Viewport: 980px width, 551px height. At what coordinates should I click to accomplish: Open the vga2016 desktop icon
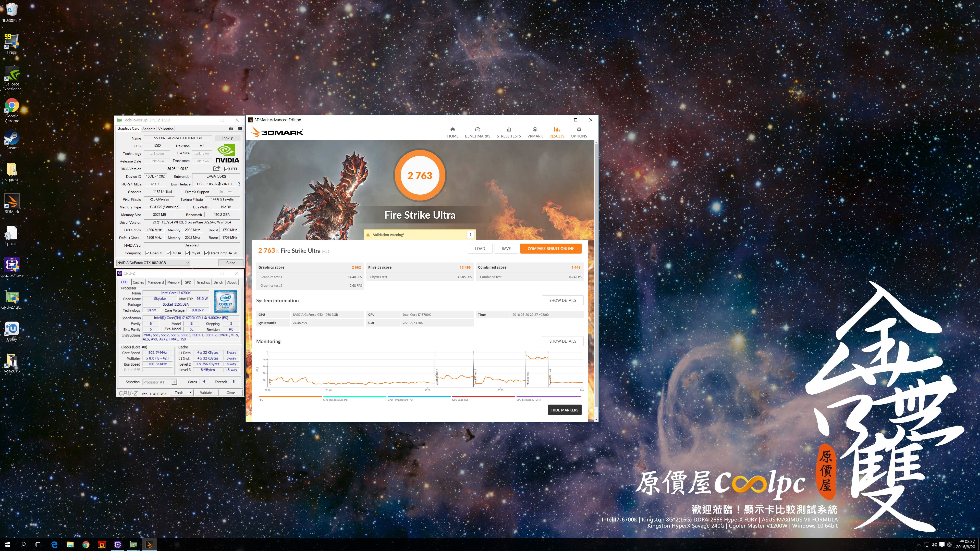pyautogui.click(x=12, y=363)
